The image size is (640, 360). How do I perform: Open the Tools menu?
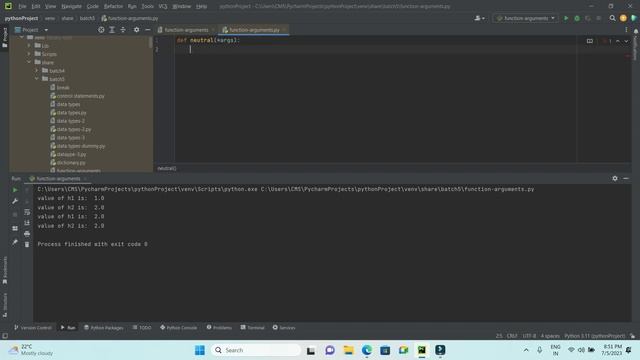tap(147, 6)
